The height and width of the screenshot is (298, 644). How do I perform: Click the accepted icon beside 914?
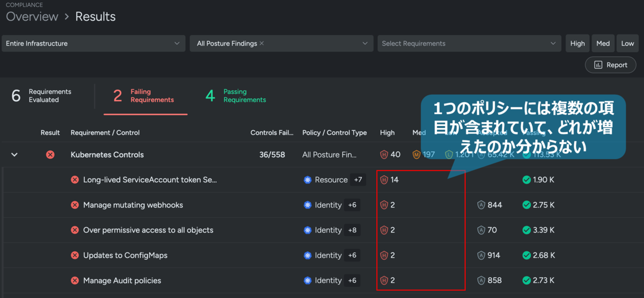pos(481,256)
